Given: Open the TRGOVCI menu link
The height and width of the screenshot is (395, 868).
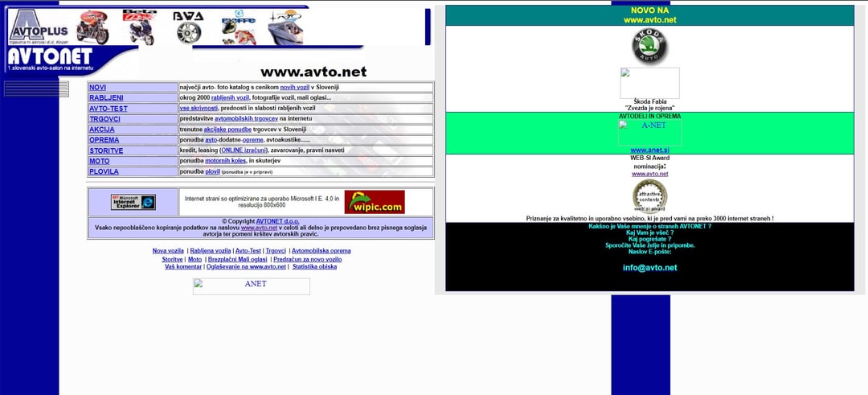Looking at the screenshot, I should pyautogui.click(x=104, y=119).
